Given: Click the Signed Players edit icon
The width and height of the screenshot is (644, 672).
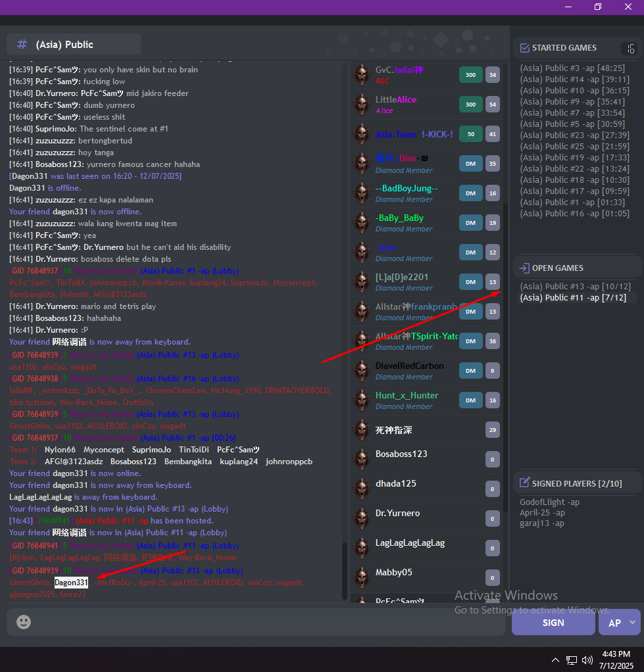Looking at the screenshot, I should (524, 483).
